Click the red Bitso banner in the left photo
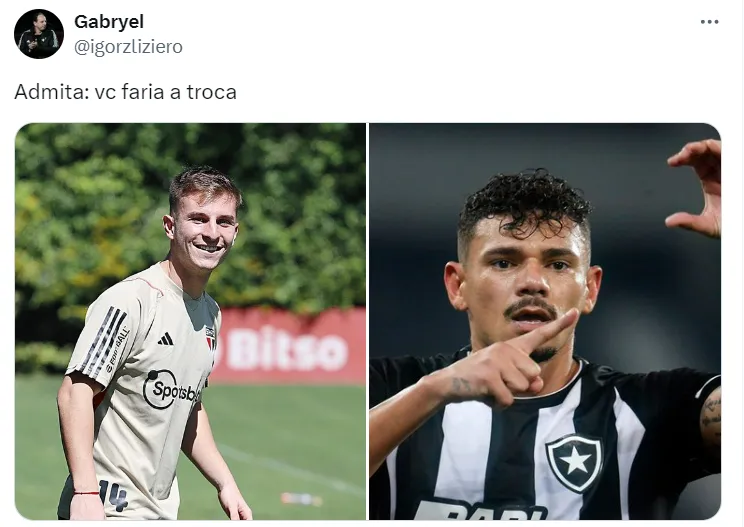744x527 pixels. [x=288, y=345]
